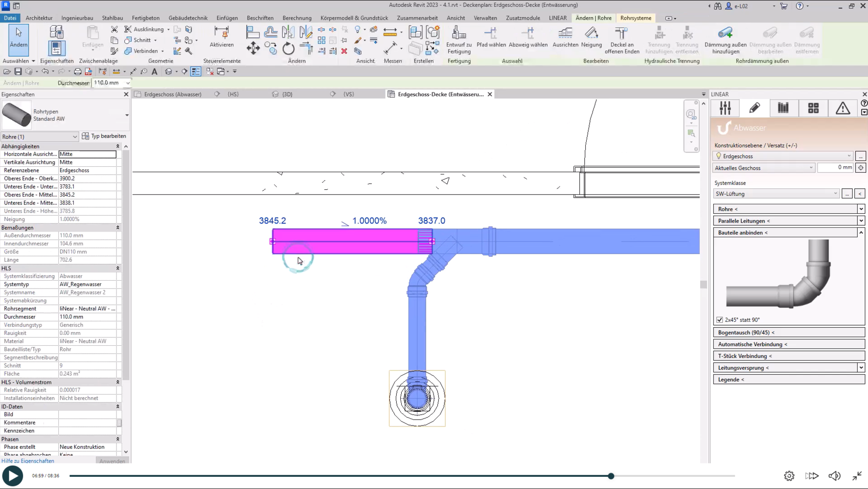Click the pencil edit icon in LINEAR panel
The image size is (868, 489).
coord(754,108)
